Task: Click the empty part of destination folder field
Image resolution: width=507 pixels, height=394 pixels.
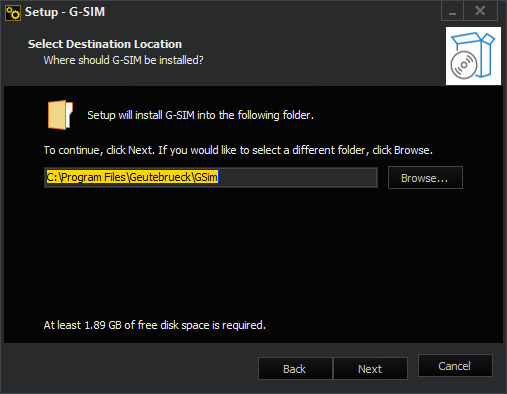Action: click(x=297, y=177)
